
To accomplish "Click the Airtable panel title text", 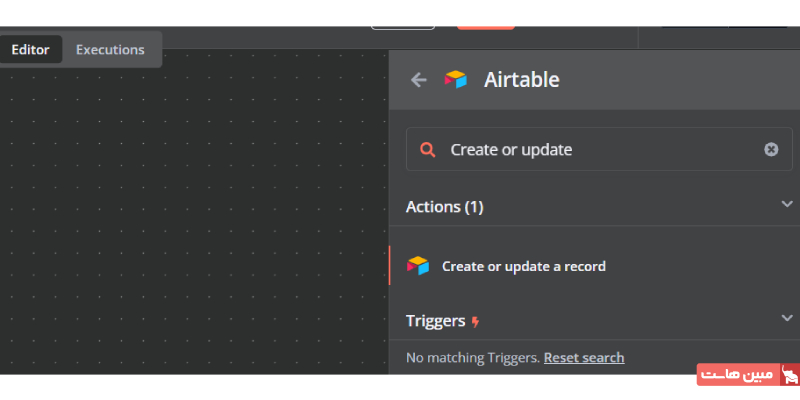I will [x=521, y=80].
